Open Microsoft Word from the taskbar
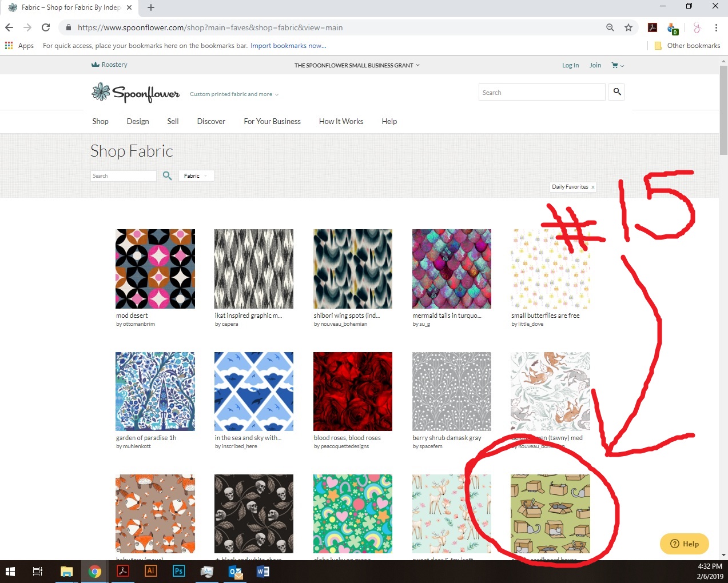 (x=263, y=572)
